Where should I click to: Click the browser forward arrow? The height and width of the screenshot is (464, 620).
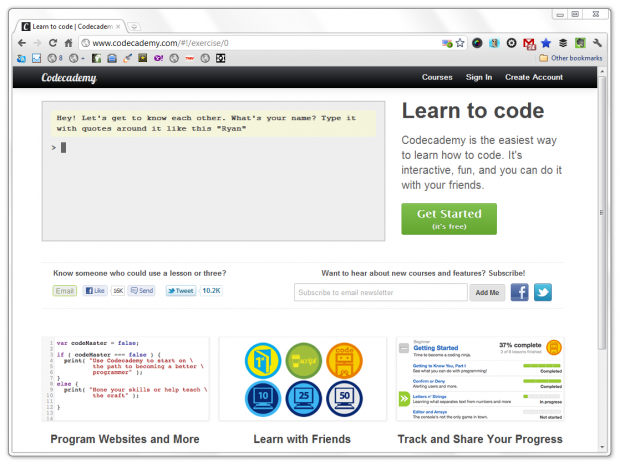(37, 43)
